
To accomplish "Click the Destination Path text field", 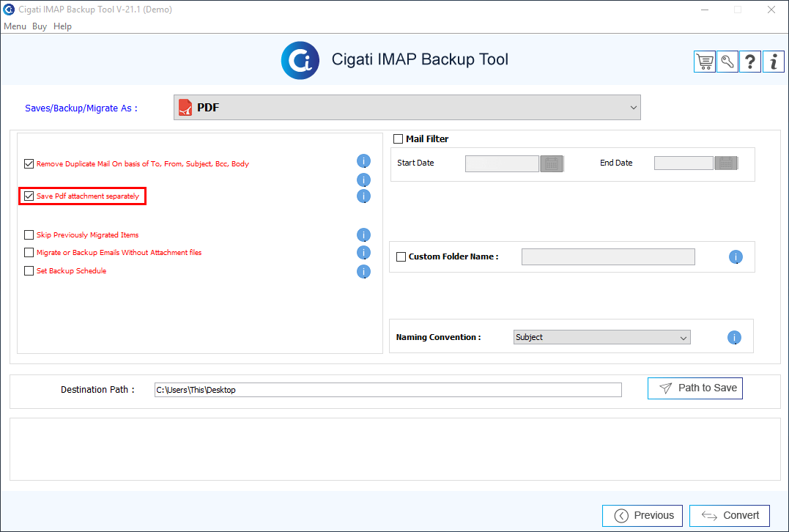I will tap(388, 390).
